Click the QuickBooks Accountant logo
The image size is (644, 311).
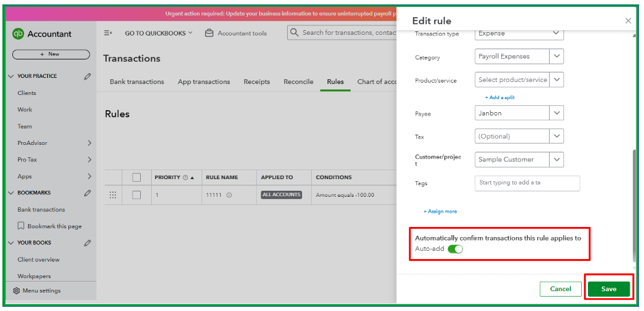(x=42, y=34)
